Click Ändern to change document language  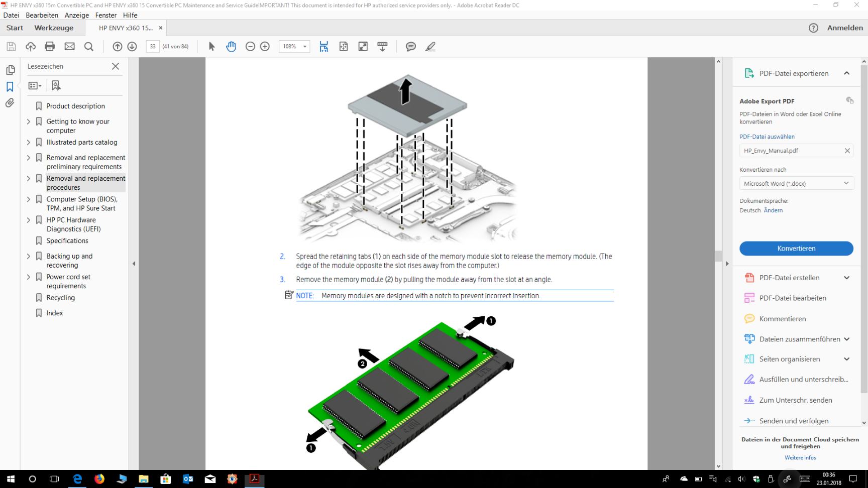[773, 210]
